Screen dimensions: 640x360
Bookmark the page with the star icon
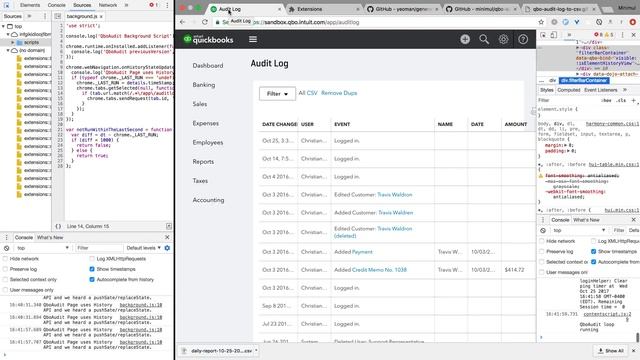coord(541,22)
